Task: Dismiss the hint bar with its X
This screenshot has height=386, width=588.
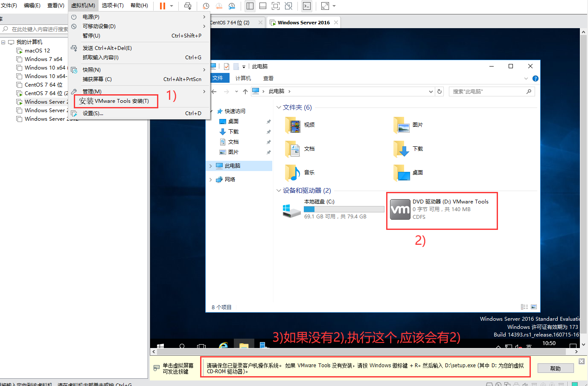Action: point(581,361)
